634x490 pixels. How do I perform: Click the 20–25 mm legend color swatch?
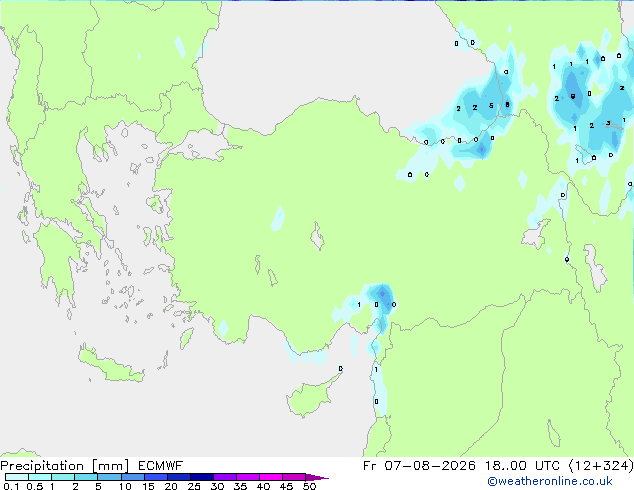pos(178,477)
